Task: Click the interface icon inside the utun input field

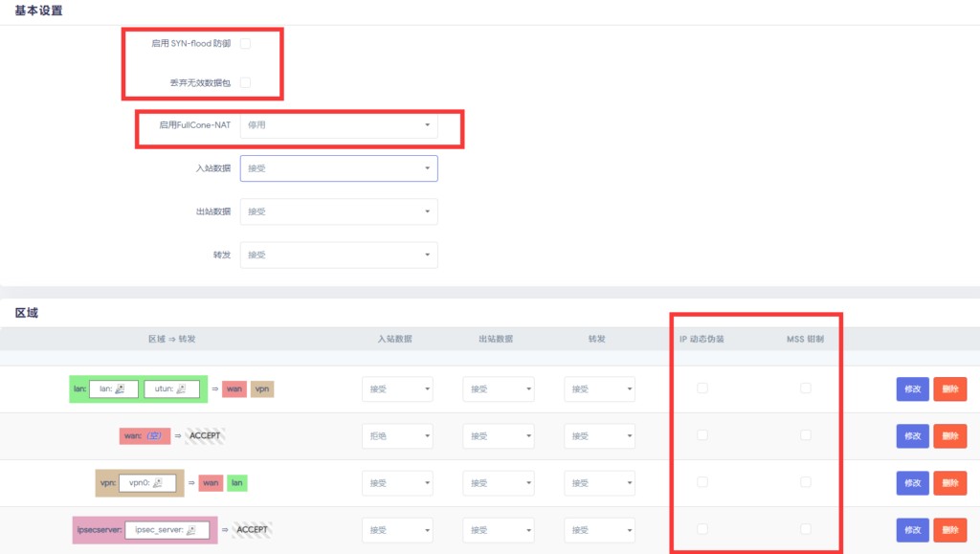Action: [x=183, y=388]
